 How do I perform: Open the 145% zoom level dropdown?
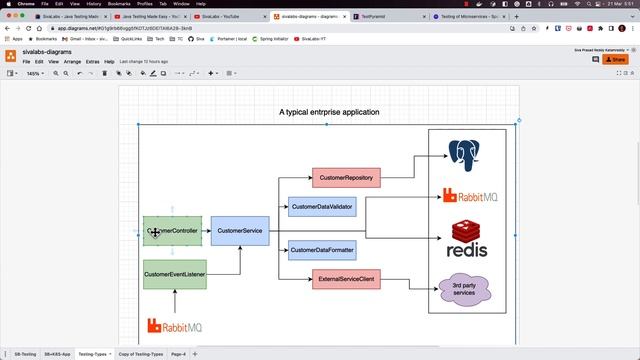pos(35,73)
